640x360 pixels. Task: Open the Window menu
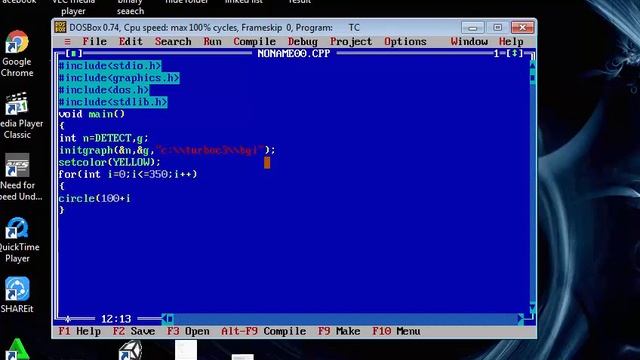(469, 42)
